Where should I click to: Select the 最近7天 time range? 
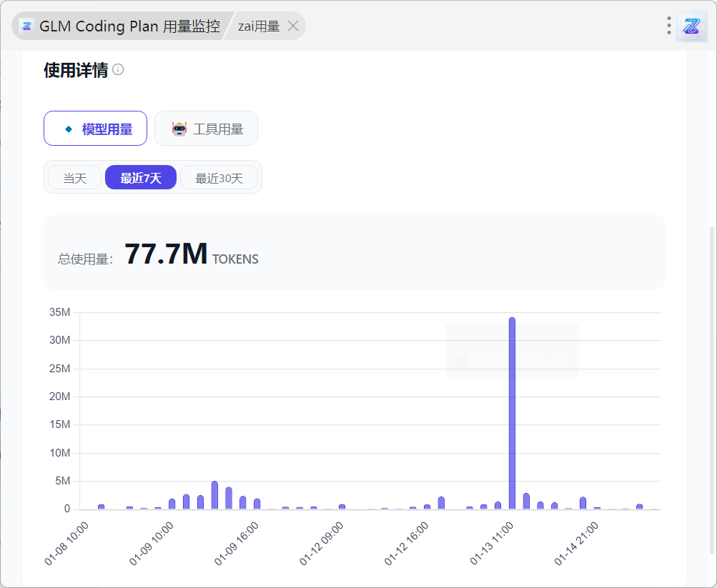click(x=141, y=178)
